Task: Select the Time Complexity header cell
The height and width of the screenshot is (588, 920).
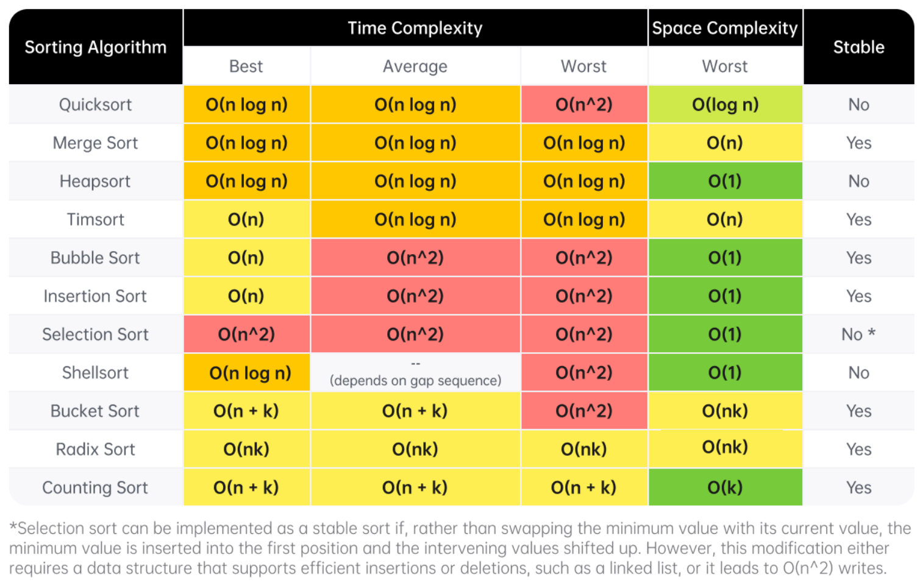Action: (x=415, y=28)
